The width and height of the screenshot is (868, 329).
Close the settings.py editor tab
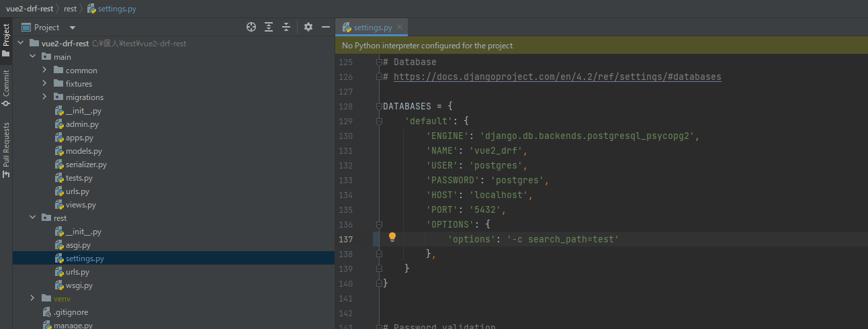pyautogui.click(x=400, y=28)
